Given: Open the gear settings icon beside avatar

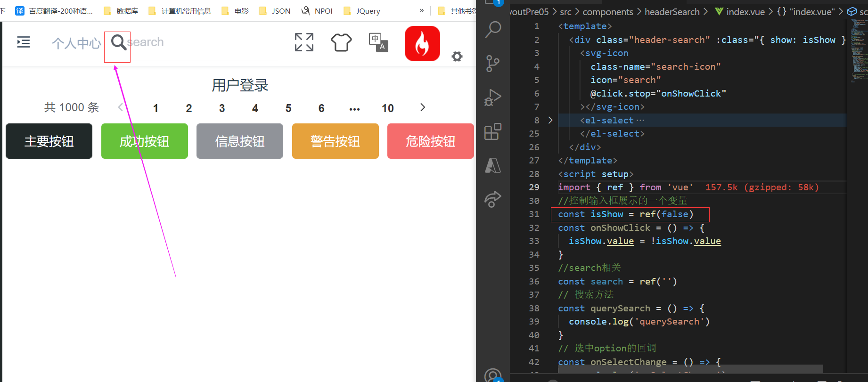Looking at the screenshot, I should tap(457, 57).
